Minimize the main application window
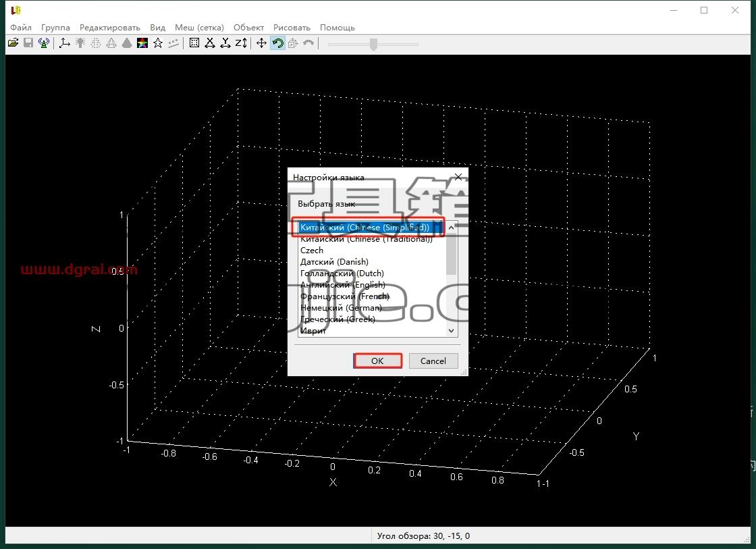The height and width of the screenshot is (549, 756). click(x=674, y=10)
